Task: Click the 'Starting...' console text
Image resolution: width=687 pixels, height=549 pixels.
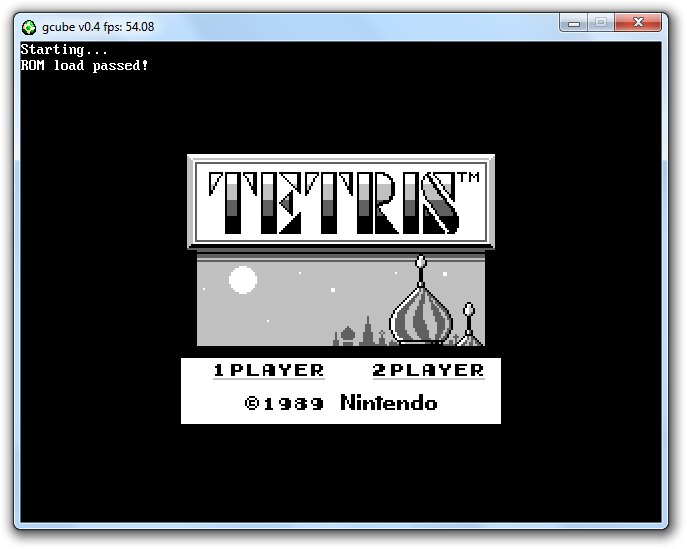Action: coord(64,50)
